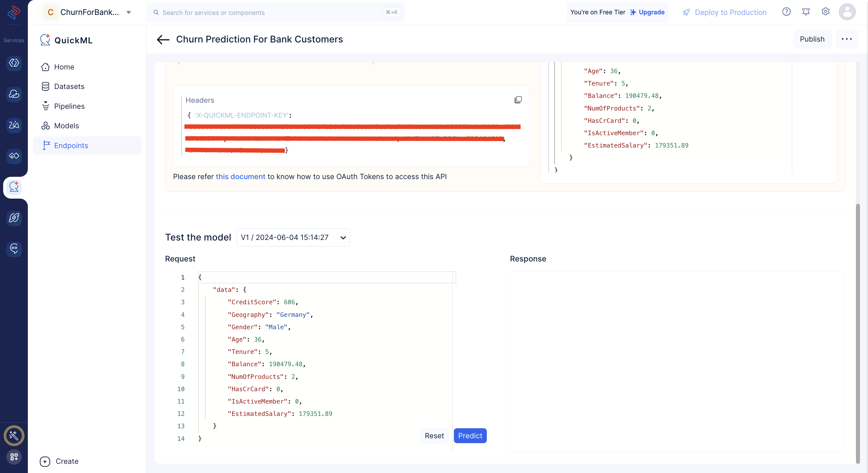Open the search services or components field
The width and height of the screenshot is (868, 473).
click(x=276, y=12)
